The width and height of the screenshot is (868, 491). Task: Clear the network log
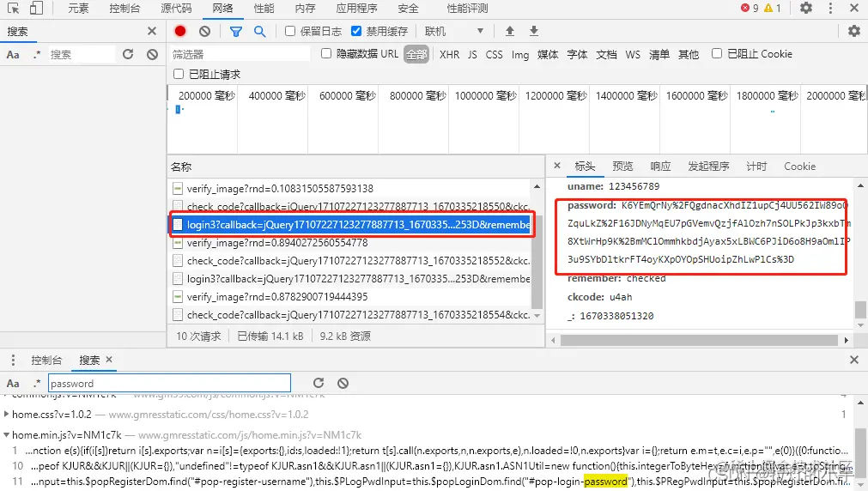point(205,31)
